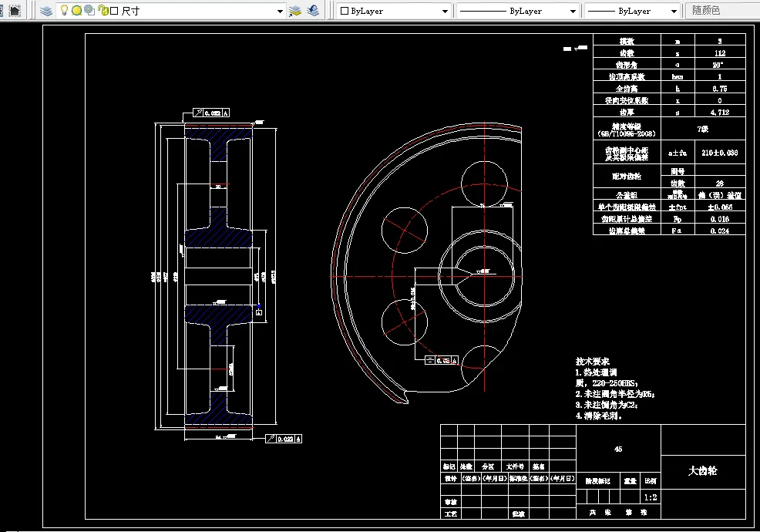The image size is (760, 532).
Task: Click the 分区 cell in title block
Action: [x=488, y=466]
